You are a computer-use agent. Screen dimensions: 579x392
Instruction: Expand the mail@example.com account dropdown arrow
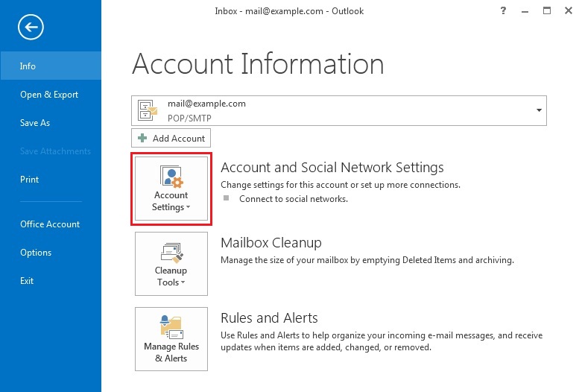point(539,110)
